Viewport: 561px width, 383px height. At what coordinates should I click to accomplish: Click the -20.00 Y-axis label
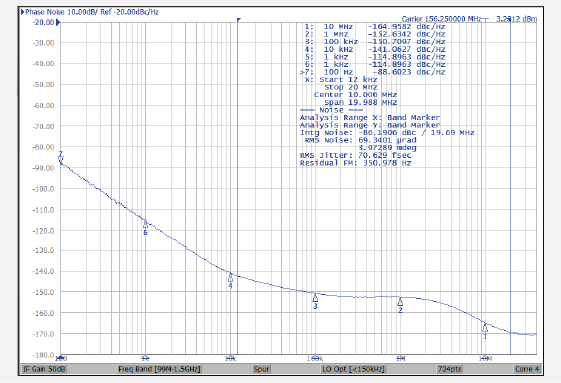coord(43,22)
